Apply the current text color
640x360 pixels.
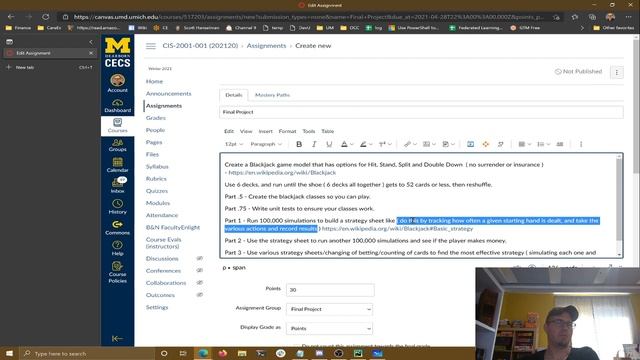(x=344, y=144)
